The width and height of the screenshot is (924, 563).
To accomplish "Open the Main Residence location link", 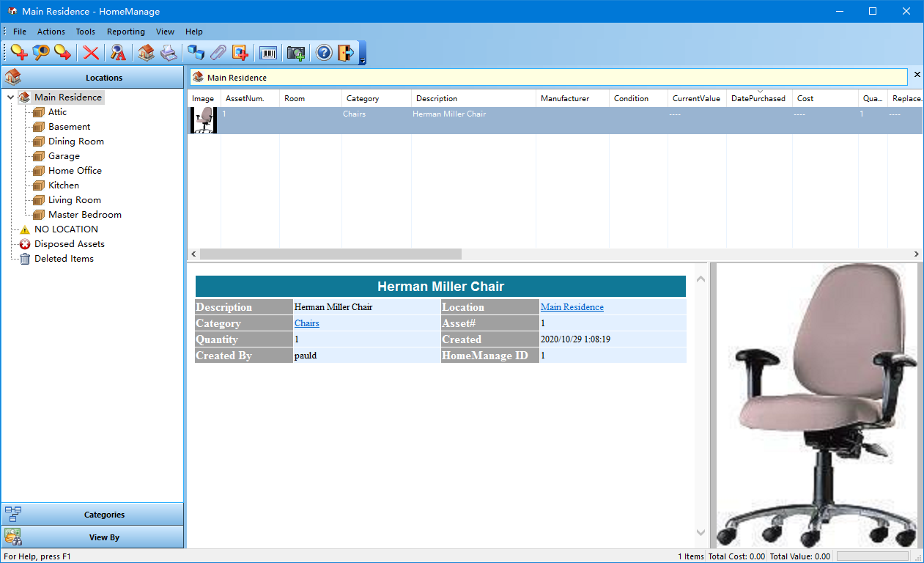I will pyautogui.click(x=572, y=307).
